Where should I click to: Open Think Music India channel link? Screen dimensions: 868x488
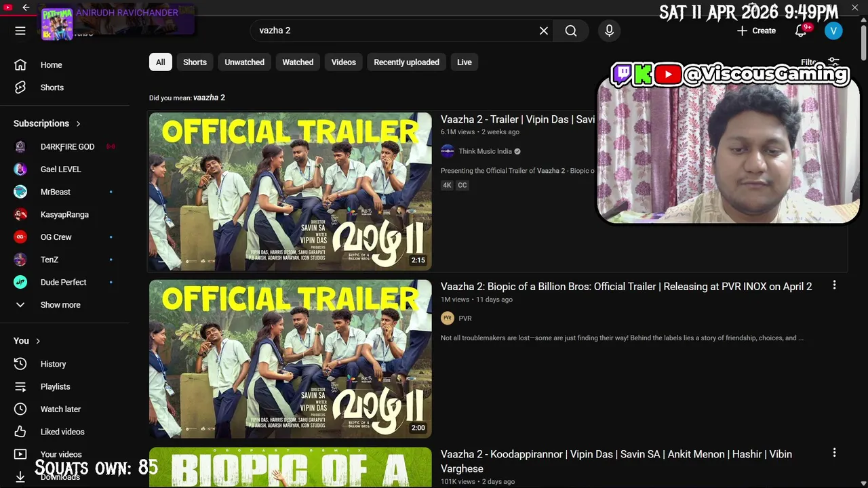click(485, 151)
